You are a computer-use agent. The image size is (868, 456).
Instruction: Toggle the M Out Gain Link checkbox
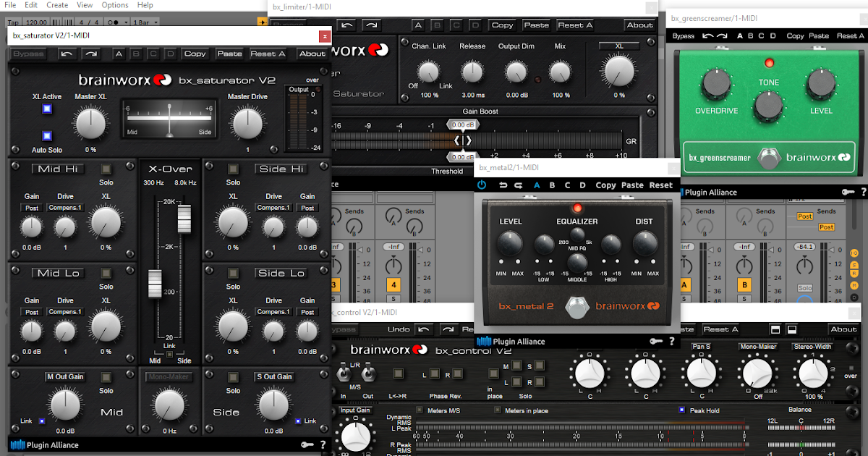pos(42,421)
